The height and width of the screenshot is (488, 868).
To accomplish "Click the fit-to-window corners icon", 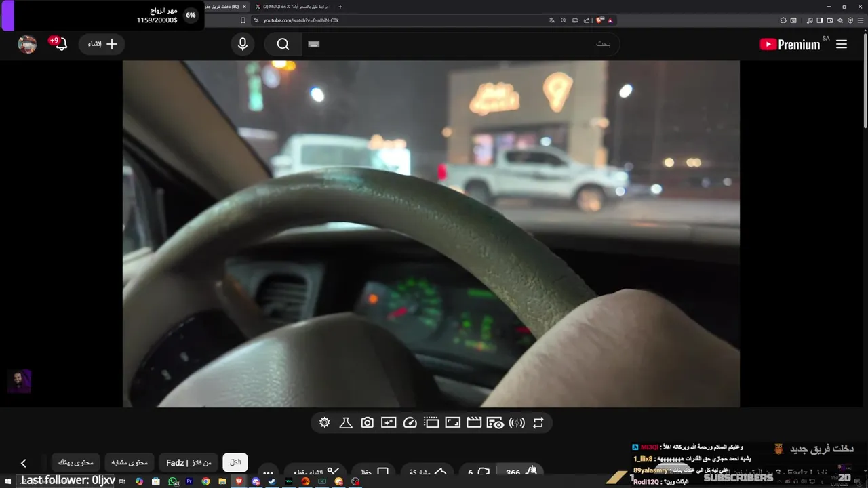I will (x=452, y=423).
